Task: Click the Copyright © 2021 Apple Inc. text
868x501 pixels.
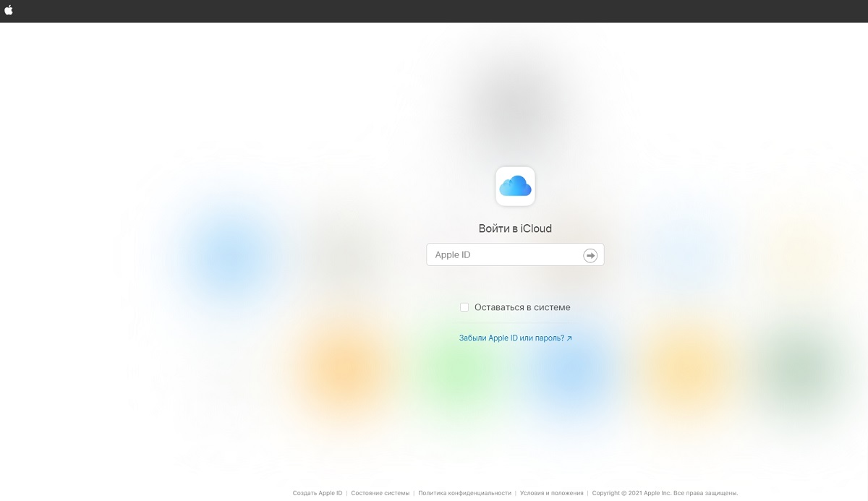Action: click(631, 493)
